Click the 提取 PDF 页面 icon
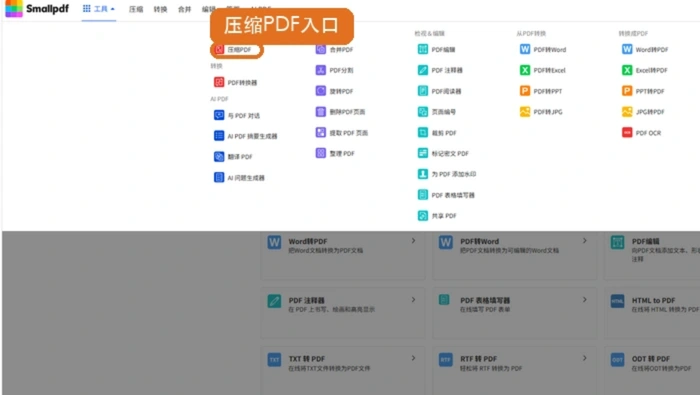700x395 pixels. click(x=321, y=132)
